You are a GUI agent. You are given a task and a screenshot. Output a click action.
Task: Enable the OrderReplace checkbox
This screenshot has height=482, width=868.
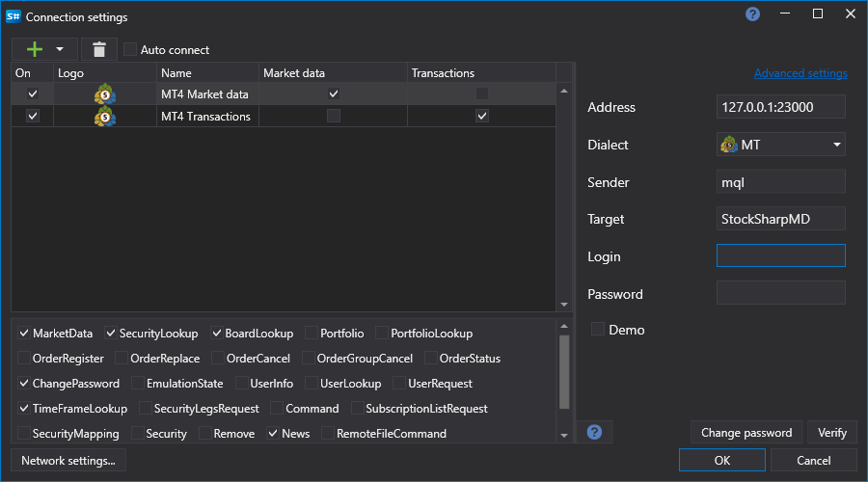122,358
